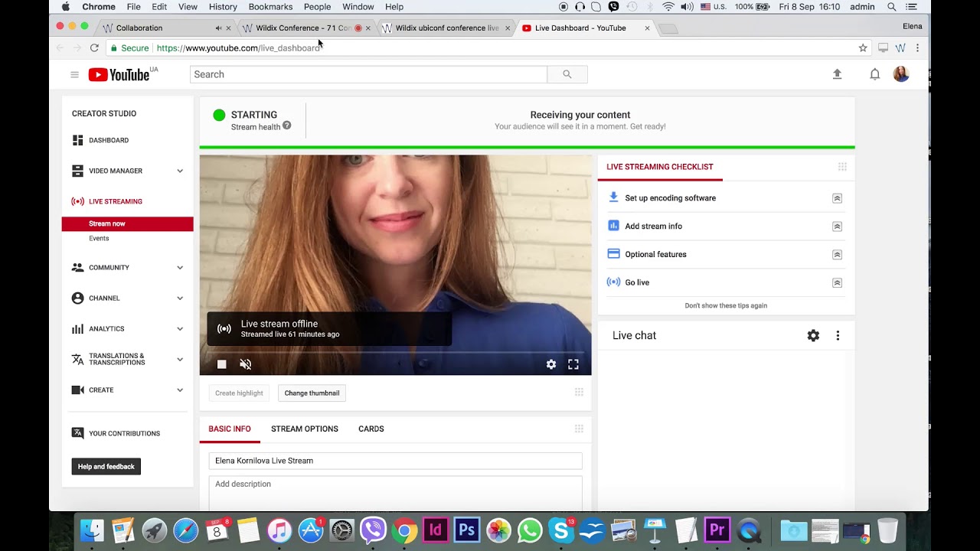
Task: Click Create highlight button
Action: [x=239, y=393]
